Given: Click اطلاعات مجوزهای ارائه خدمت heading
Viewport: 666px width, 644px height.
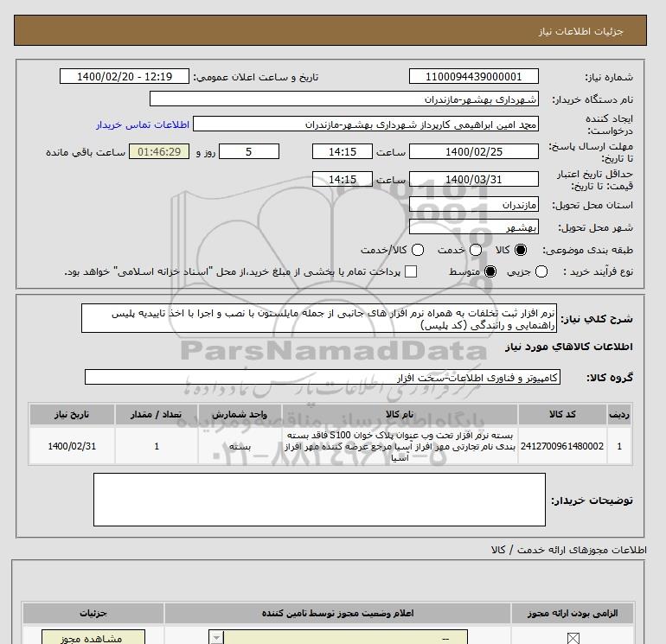Looking at the screenshot, I should (569, 550).
